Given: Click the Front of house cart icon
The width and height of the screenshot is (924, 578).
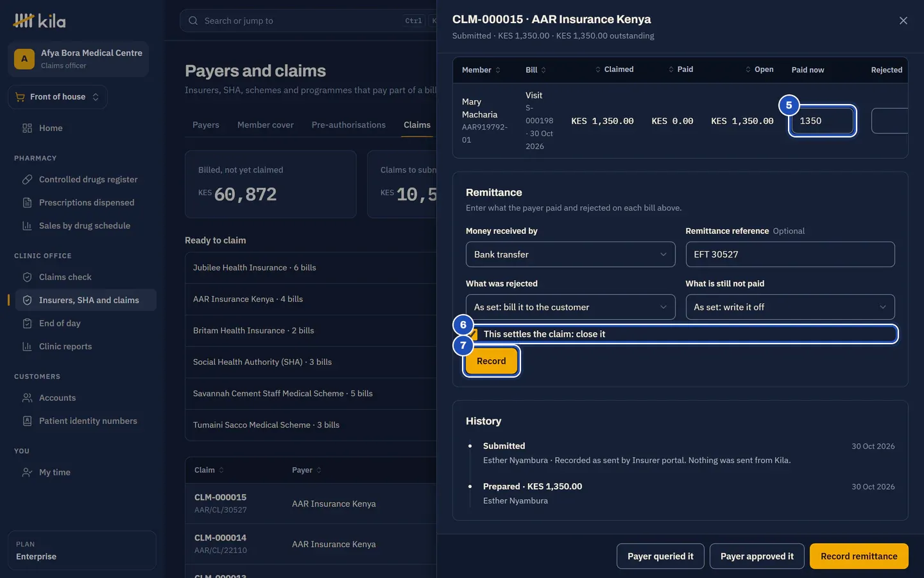Looking at the screenshot, I should tap(20, 96).
